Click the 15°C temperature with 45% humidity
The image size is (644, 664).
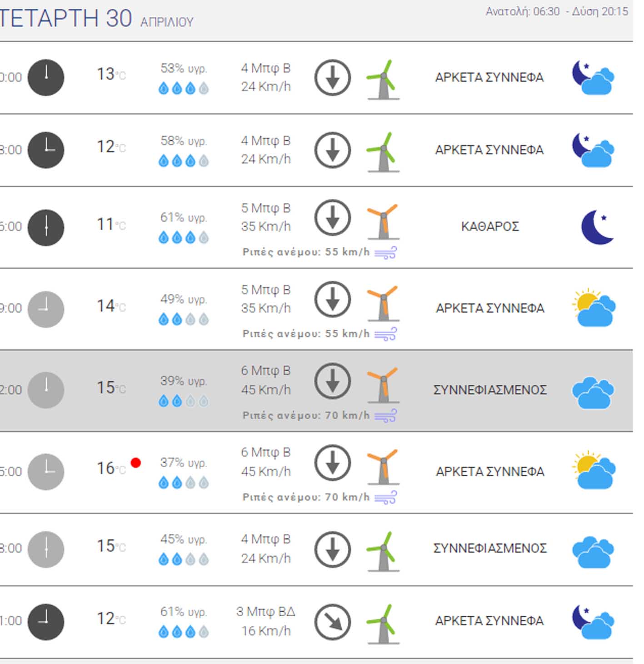111,546
